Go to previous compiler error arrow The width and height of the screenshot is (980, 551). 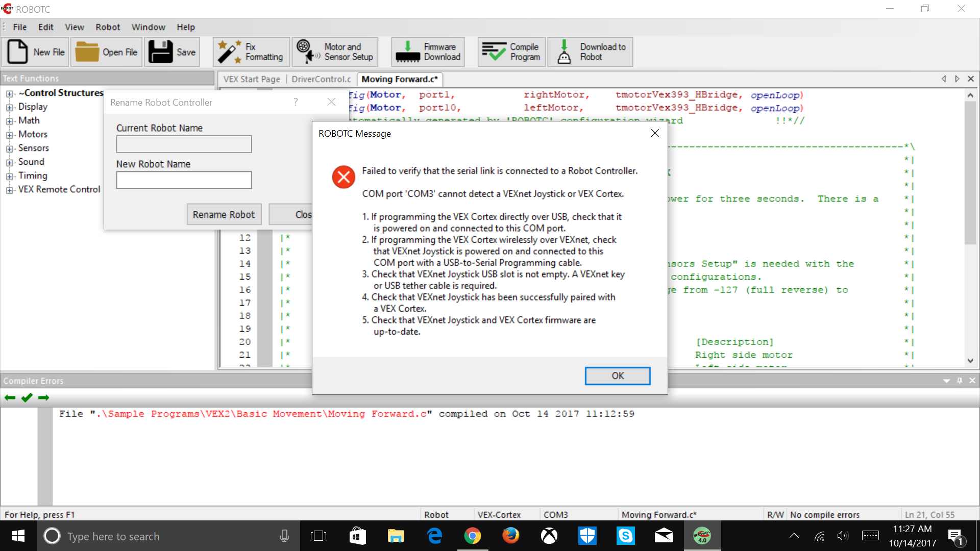(10, 397)
